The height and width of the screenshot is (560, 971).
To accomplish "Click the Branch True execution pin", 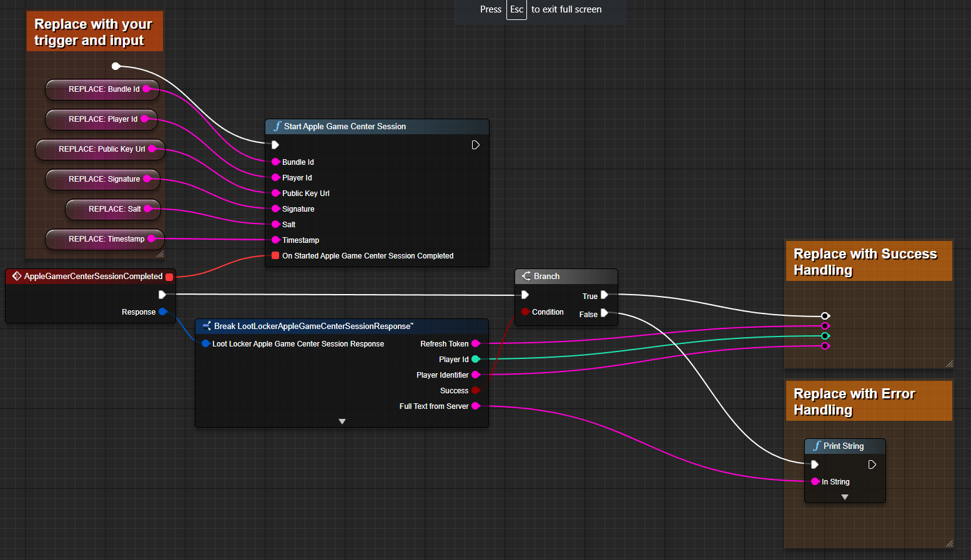I will click(x=604, y=295).
